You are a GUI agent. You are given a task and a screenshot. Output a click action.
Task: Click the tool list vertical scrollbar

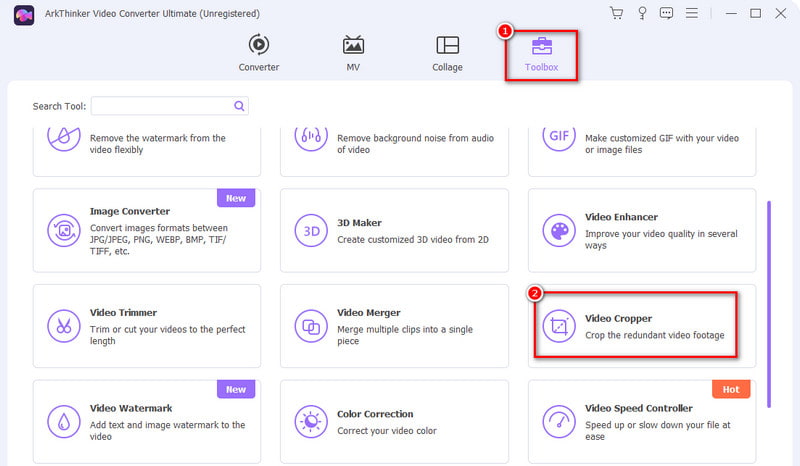coord(769,304)
